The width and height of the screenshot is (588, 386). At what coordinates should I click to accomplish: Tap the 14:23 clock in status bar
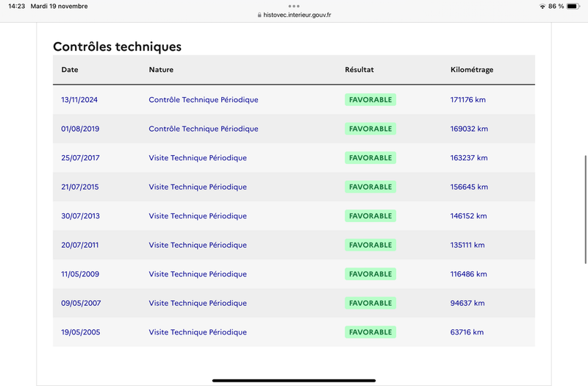(x=16, y=7)
